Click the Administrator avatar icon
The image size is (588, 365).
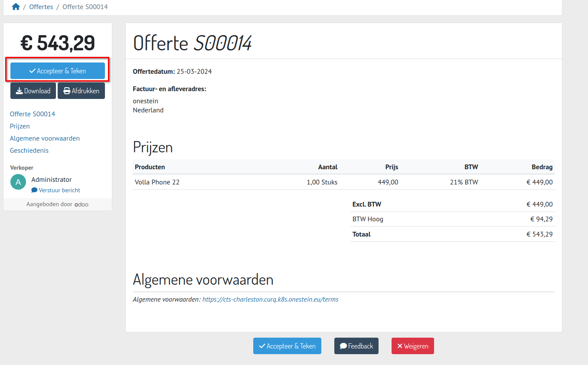18,182
